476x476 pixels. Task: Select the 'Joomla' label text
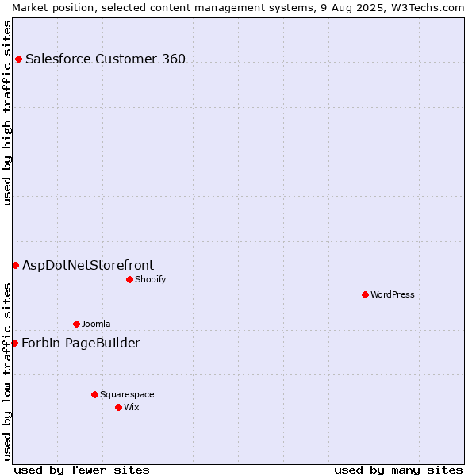[96, 324]
